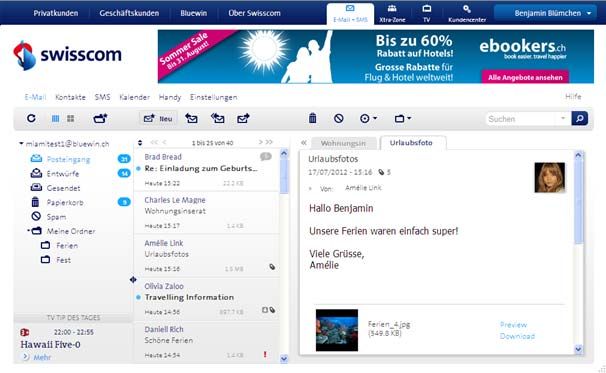Open the Kundencenter section
Viewport: 606px width, 373px height.
click(x=467, y=14)
